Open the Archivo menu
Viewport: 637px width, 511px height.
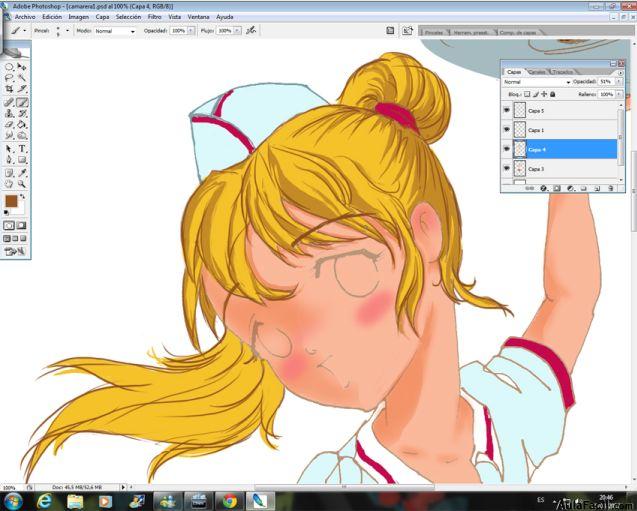coord(25,17)
